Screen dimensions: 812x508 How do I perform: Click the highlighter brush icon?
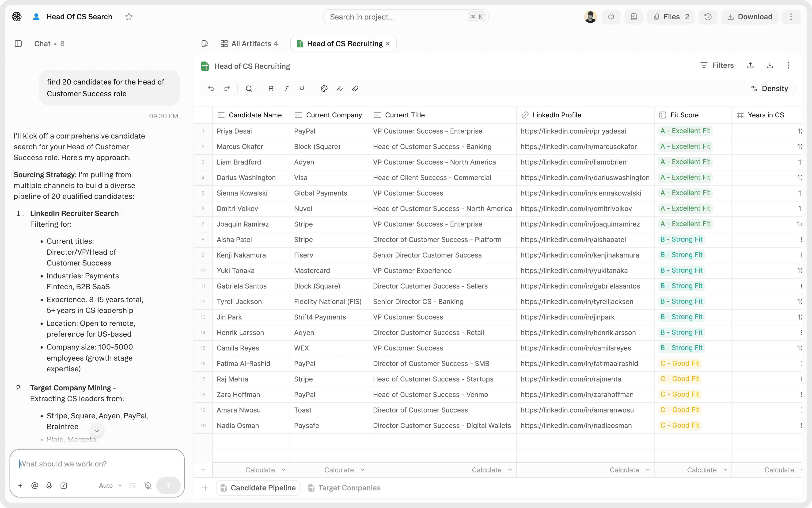click(x=340, y=89)
